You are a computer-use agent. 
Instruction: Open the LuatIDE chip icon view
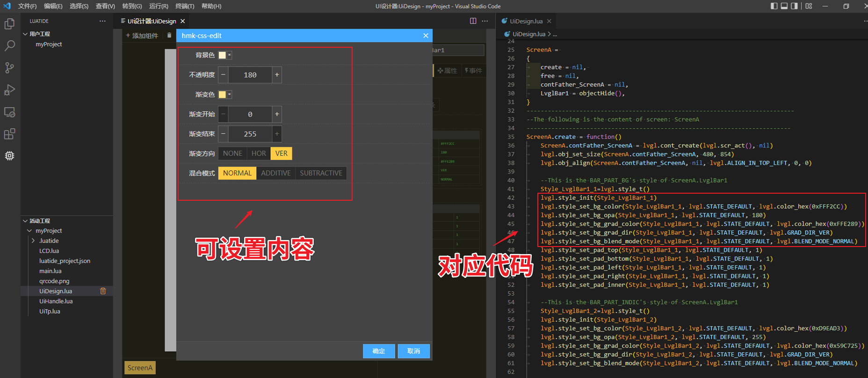pos(9,156)
